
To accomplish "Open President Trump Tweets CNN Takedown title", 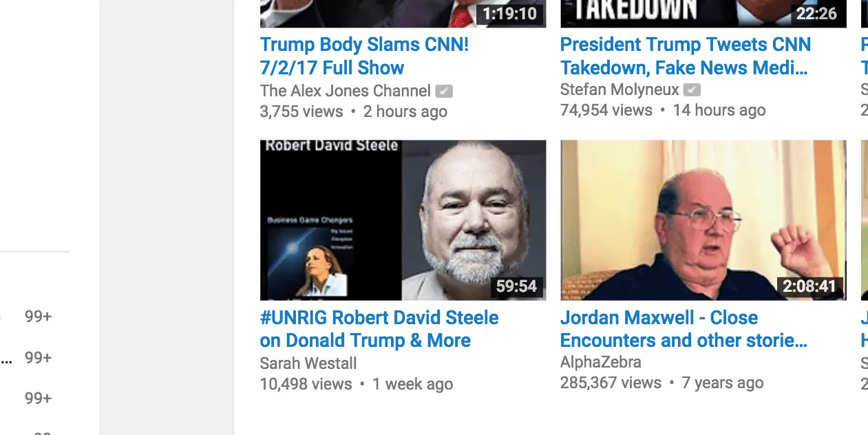I will (x=686, y=56).
